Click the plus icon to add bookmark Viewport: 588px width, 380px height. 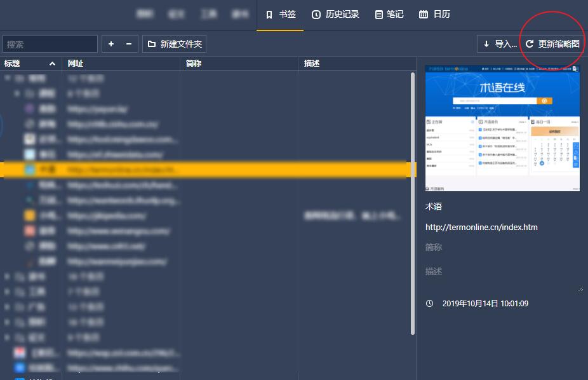click(111, 44)
